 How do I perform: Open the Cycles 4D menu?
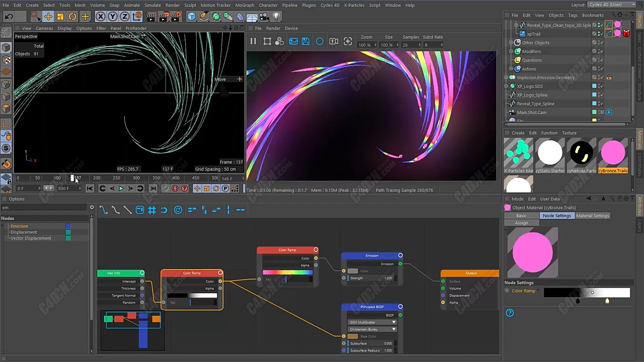coord(330,5)
